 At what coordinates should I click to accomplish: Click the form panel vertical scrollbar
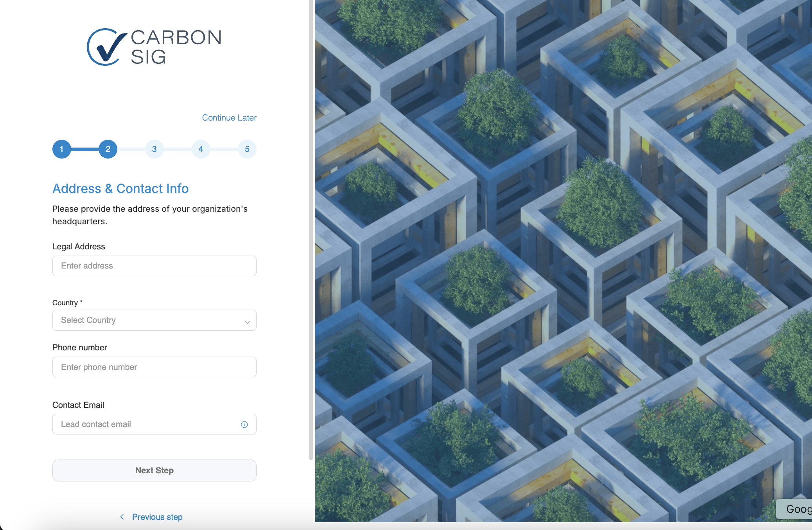[311, 230]
